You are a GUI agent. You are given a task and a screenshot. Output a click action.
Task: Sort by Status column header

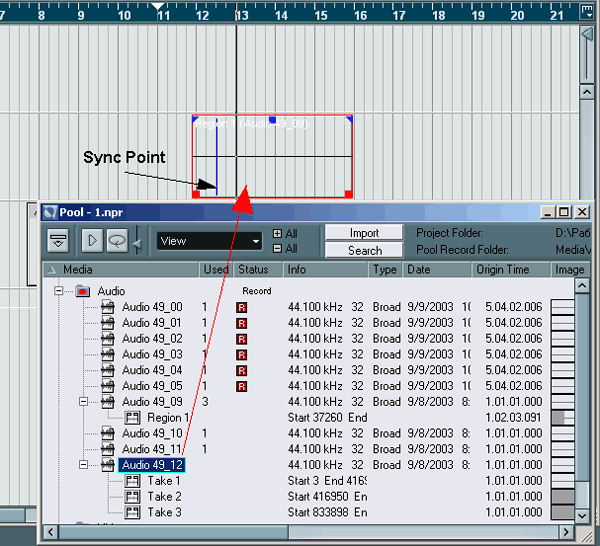tap(258, 270)
